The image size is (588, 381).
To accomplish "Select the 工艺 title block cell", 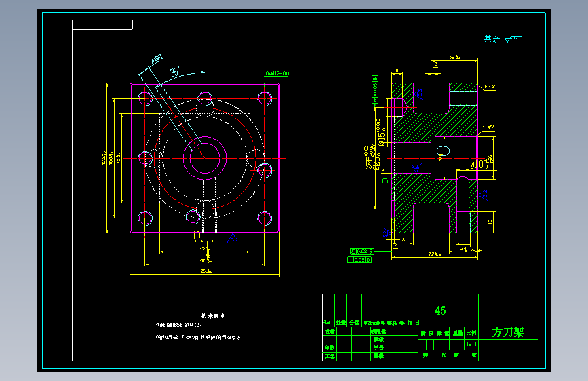I will (330, 356).
